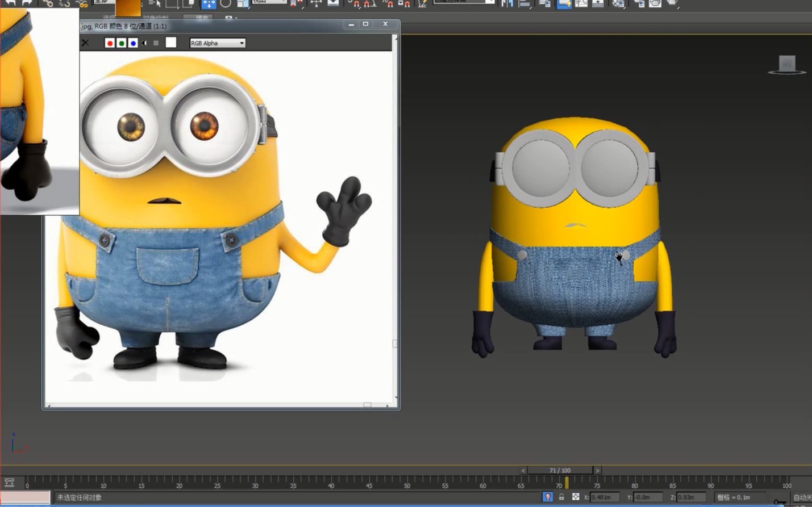Click the X coordinate input field
Viewport: 812px width, 507px height.
(605, 497)
